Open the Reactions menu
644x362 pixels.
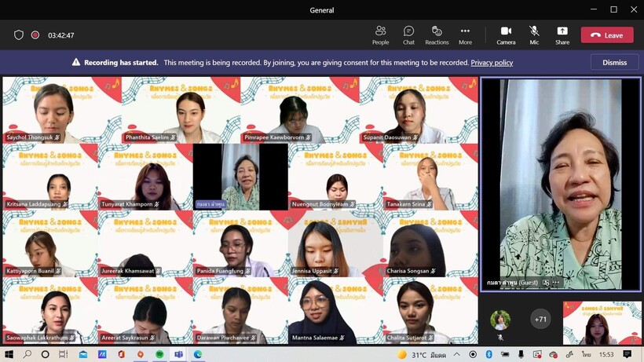pyautogui.click(x=437, y=35)
